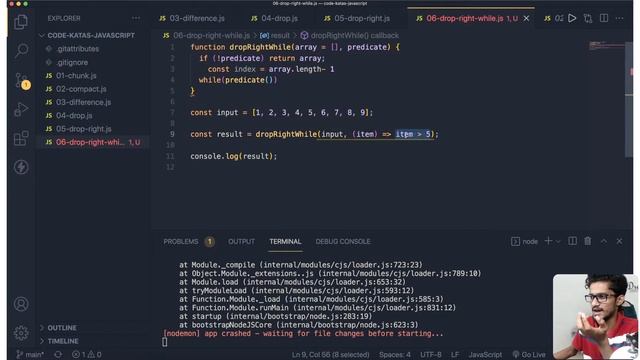Open the Explorer view in activity bar
The height and width of the screenshot is (360, 640).
tap(21, 21)
